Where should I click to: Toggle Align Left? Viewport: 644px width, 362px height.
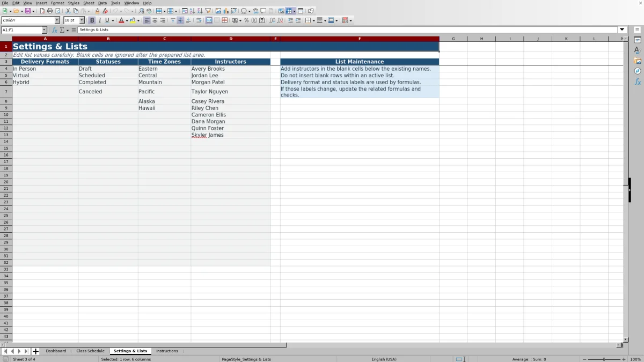[147, 20]
